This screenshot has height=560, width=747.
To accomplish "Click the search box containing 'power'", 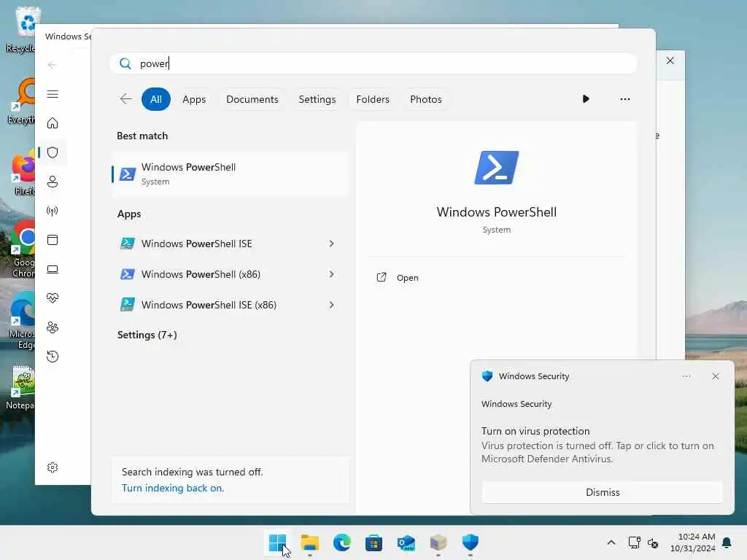I will tap(373, 63).
